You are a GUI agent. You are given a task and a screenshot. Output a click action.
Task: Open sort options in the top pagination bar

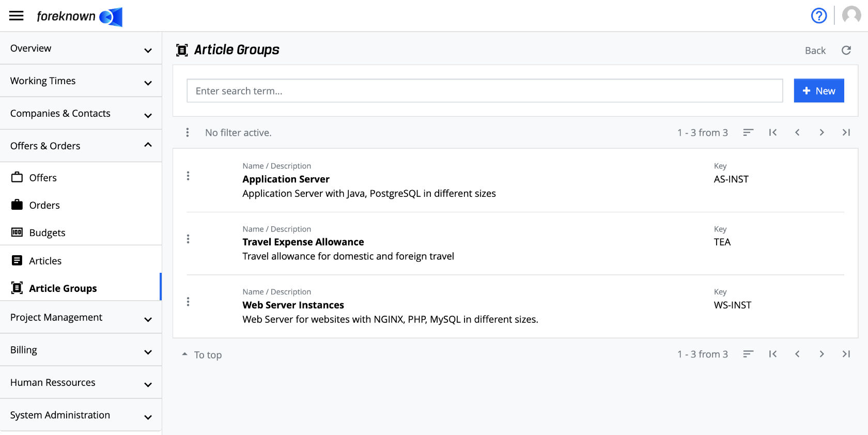click(x=748, y=133)
